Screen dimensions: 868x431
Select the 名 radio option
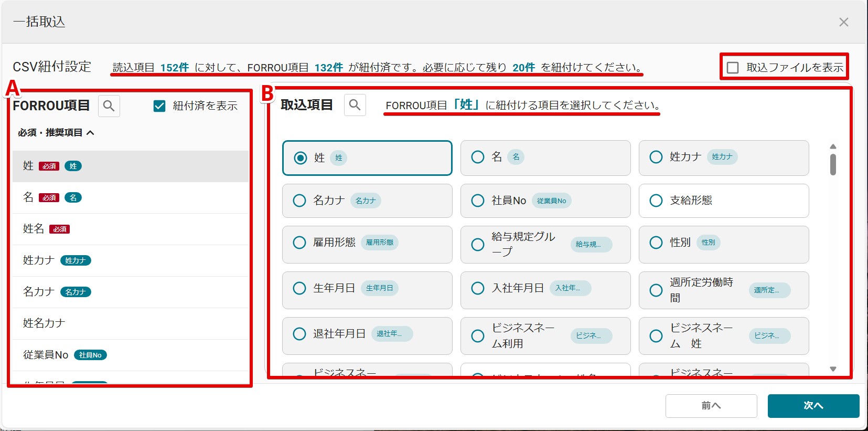pyautogui.click(x=478, y=157)
